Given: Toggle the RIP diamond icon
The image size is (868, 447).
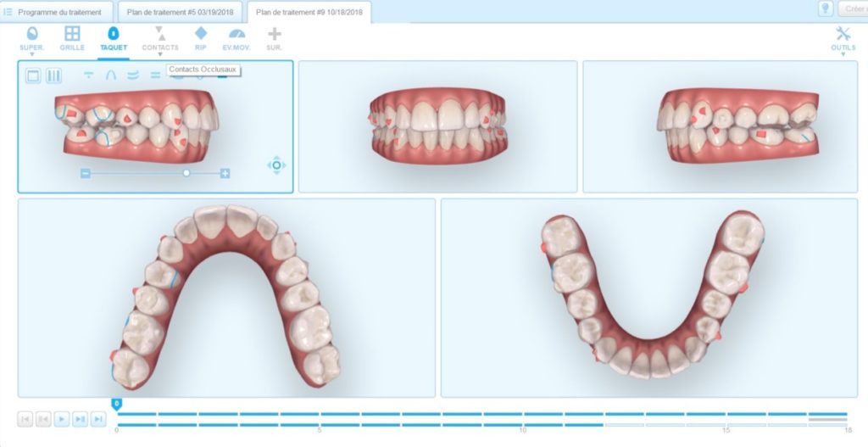Looking at the screenshot, I should (x=201, y=38).
